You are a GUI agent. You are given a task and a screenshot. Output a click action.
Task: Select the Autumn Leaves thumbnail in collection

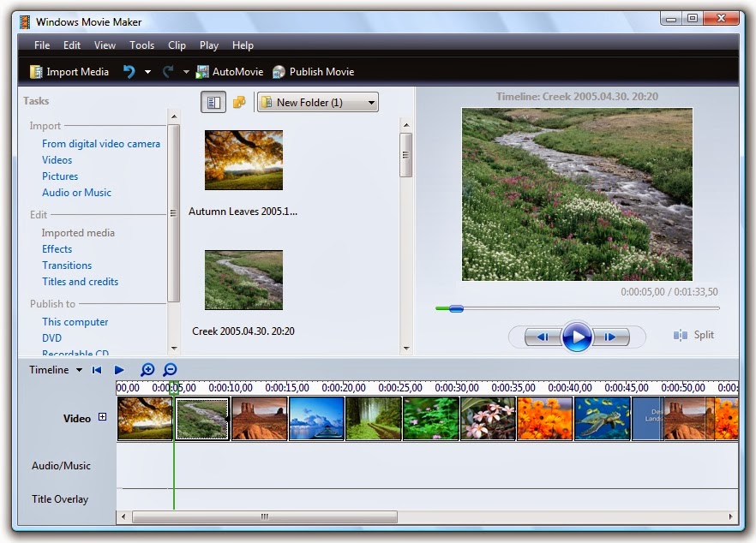[x=243, y=160]
